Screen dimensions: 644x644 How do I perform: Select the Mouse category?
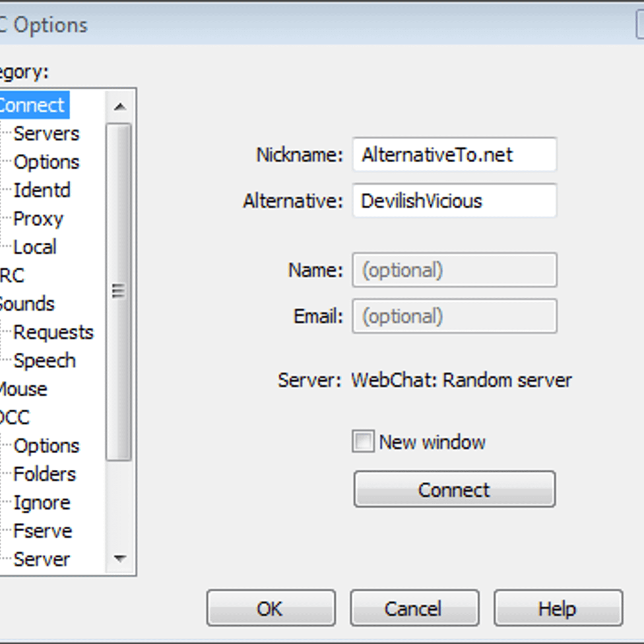[23, 389]
